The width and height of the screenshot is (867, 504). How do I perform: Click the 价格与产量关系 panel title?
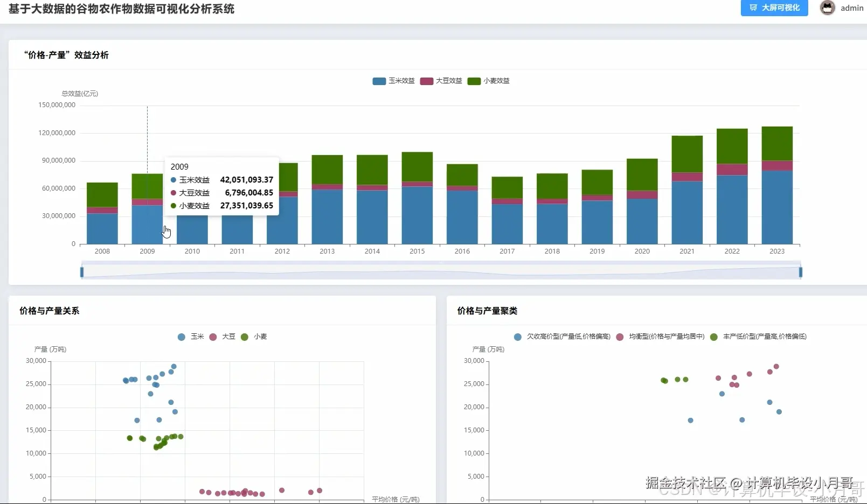[x=50, y=311]
